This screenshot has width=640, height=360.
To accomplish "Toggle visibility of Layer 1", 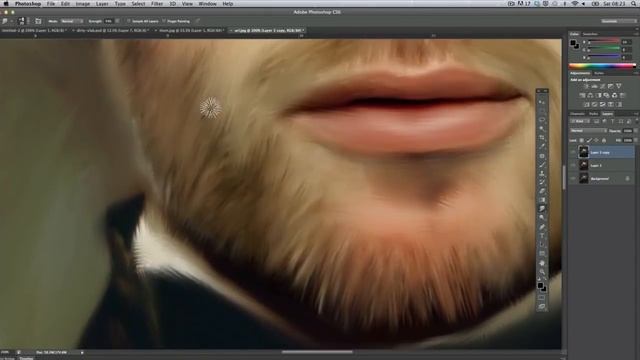I will click(573, 165).
